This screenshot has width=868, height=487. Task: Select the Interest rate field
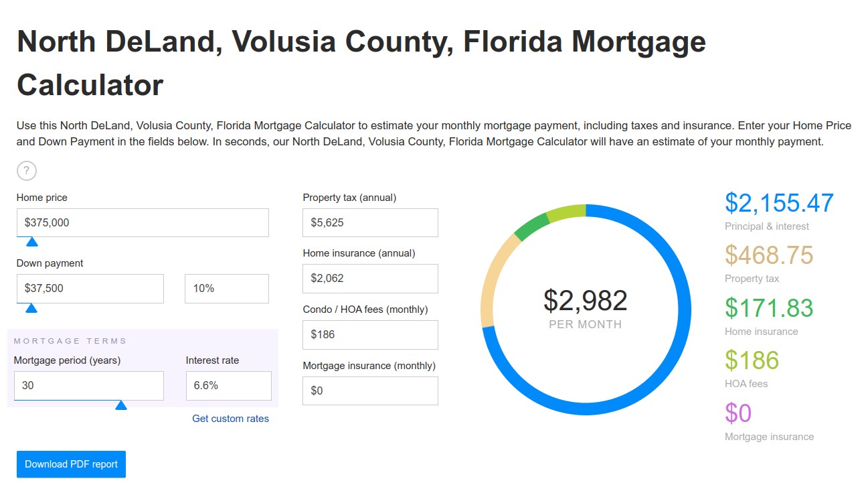click(229, 386)
